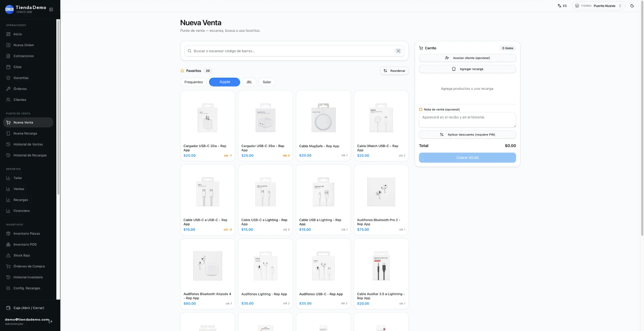Open Financiero report menu item
This screenshot has height=331, width=644.
(28, 211)
